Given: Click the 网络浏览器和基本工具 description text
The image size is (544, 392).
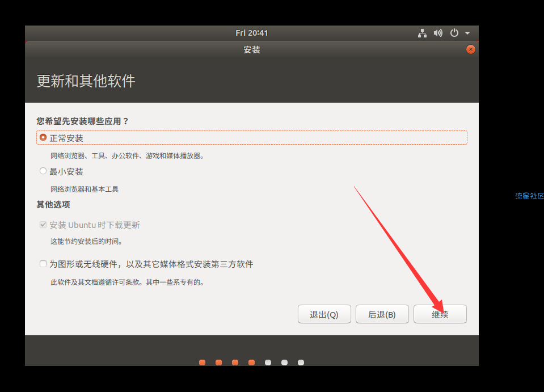Looking at the screenshot, I should coord(85,189).
